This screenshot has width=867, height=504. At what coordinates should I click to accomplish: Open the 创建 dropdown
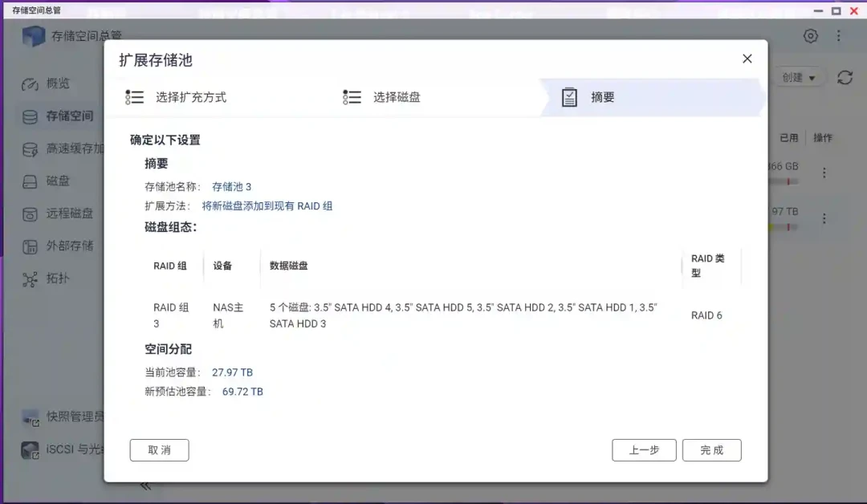coord(798,77)
